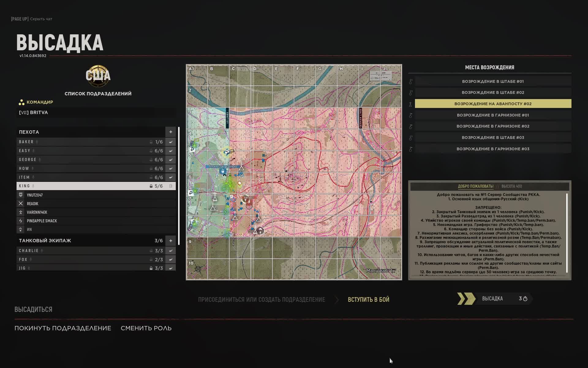Click the join arrow icon for BAKER squad
The width and height of the screenshot is (588, 368).
tap(171, 142)
